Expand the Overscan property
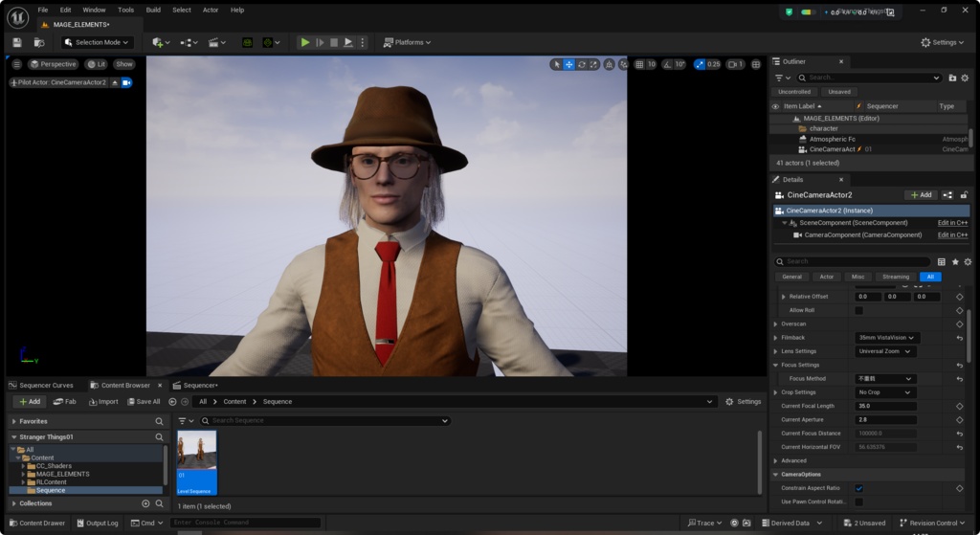The image size is (980, 535). pyautogui.click(x=775, y=324)
